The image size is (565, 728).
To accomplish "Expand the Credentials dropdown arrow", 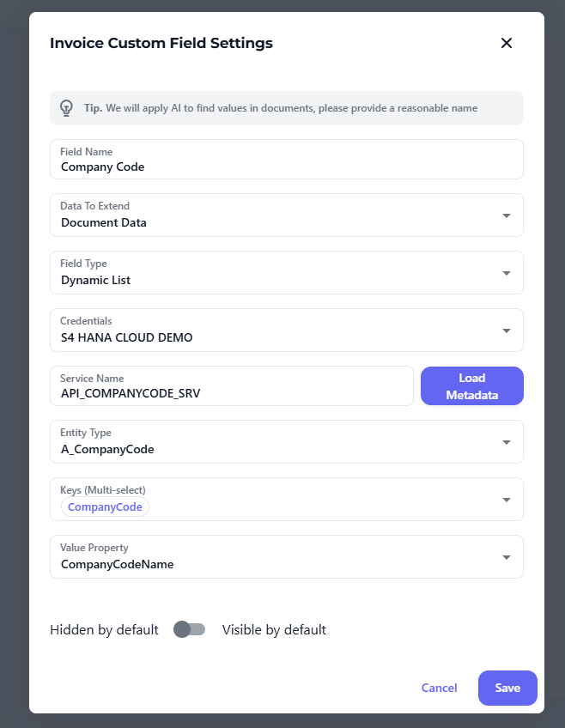I will pyautogui.click(x=507, y=331).
